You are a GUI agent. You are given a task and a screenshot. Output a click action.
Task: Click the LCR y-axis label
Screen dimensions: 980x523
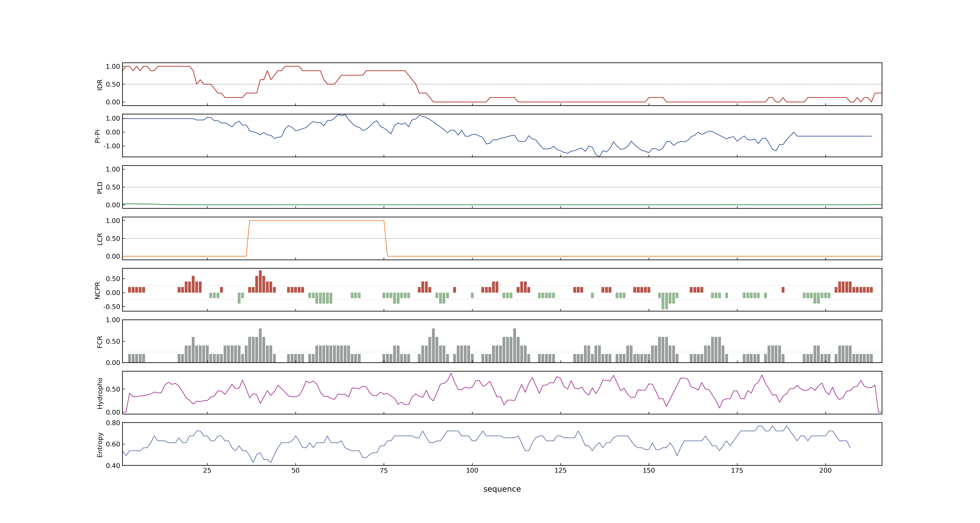pos(100,239)
